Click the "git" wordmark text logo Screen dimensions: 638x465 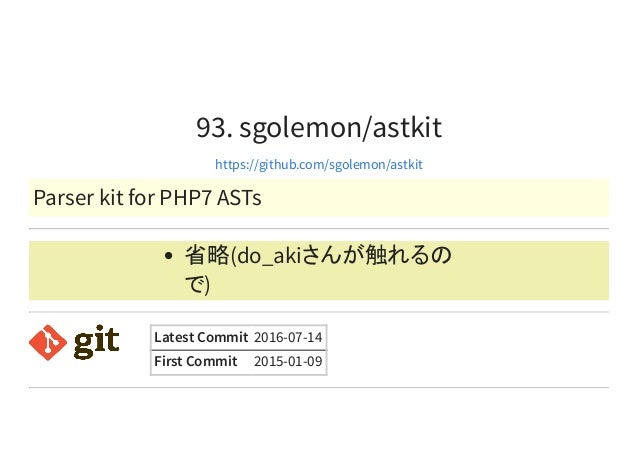(96, 342)
